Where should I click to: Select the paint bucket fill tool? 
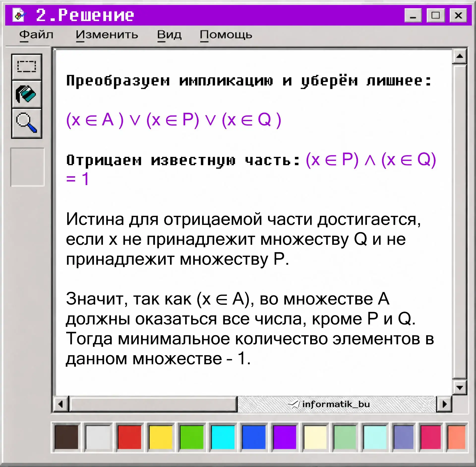pos(27,94)
